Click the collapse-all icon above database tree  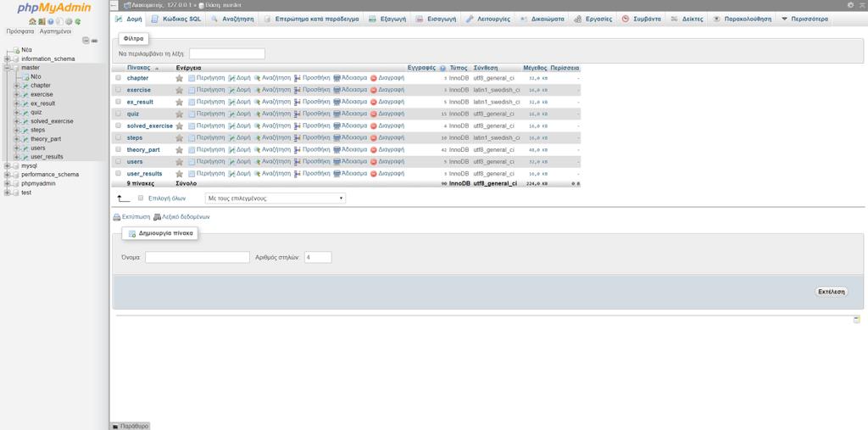point(86,41)
